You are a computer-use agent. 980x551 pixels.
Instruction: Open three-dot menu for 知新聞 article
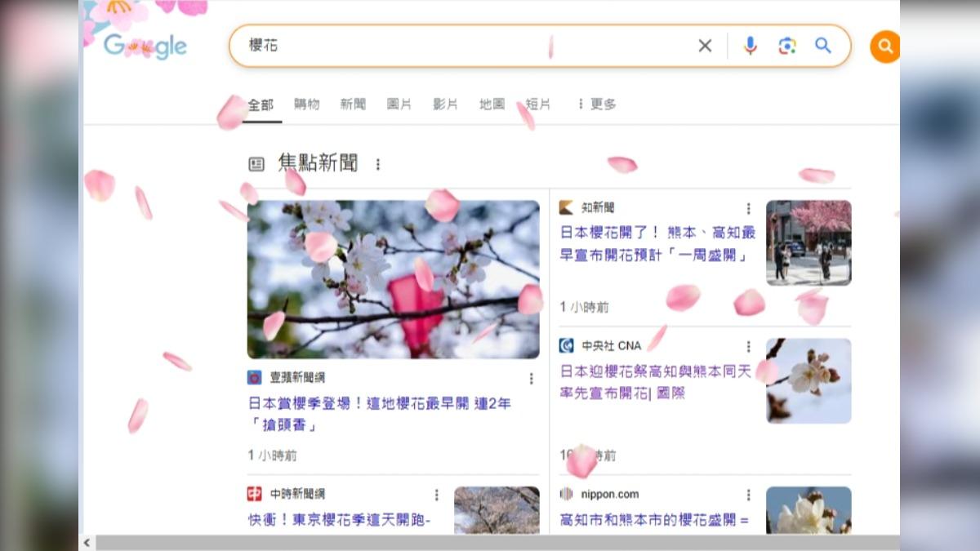tap(748, 209)
